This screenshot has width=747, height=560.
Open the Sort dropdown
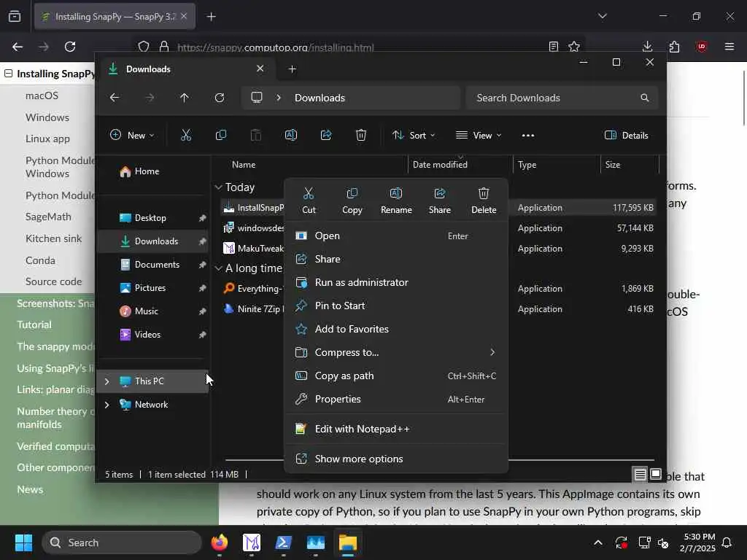pos(414,135)
